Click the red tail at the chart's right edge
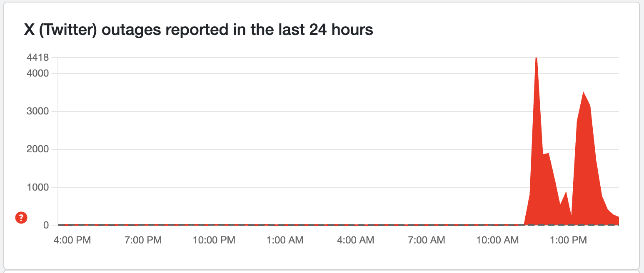644x273 pixels. pos(616,221)
